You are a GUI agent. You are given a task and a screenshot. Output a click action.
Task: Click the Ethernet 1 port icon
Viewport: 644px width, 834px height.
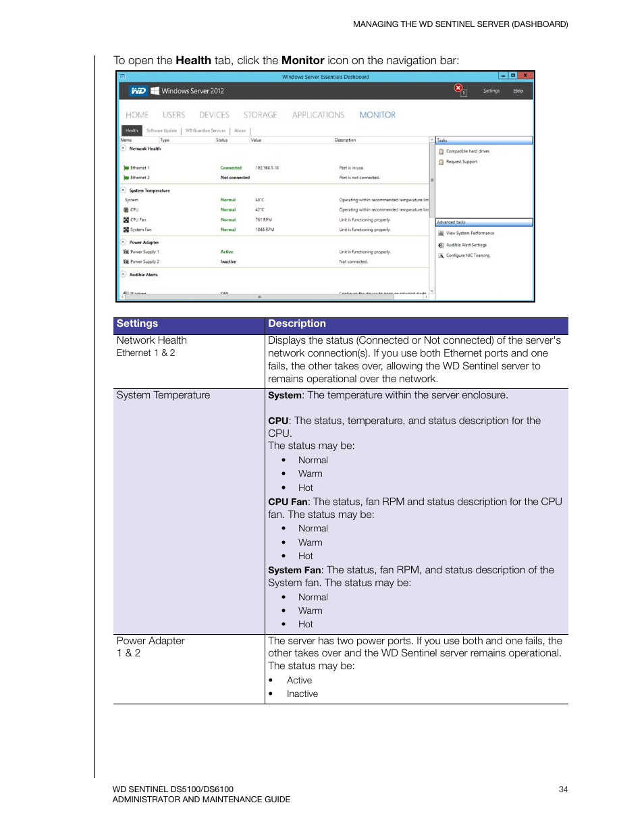click(x=126, y=167)
